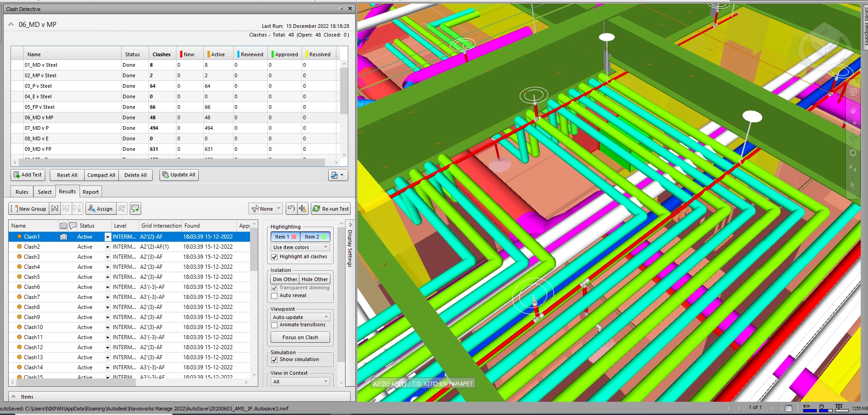
Task: Activate the Orbit tool on the right navigation bar
Action: coord(853,137)
